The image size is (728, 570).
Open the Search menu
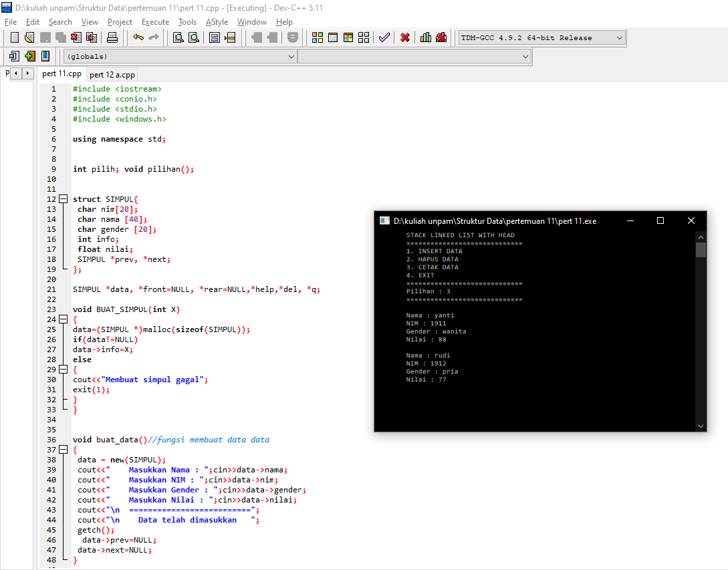click(60, 22)
